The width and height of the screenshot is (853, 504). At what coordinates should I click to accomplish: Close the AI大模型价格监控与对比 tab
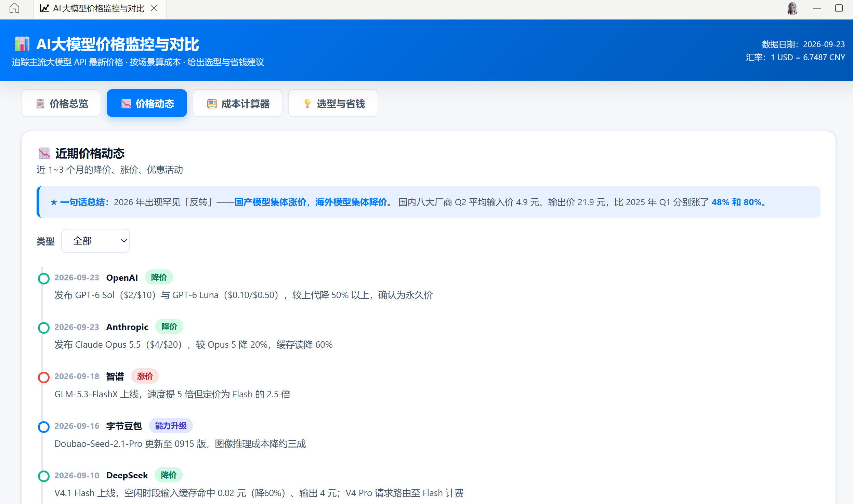pyautogui.click(x=154, y=8)
